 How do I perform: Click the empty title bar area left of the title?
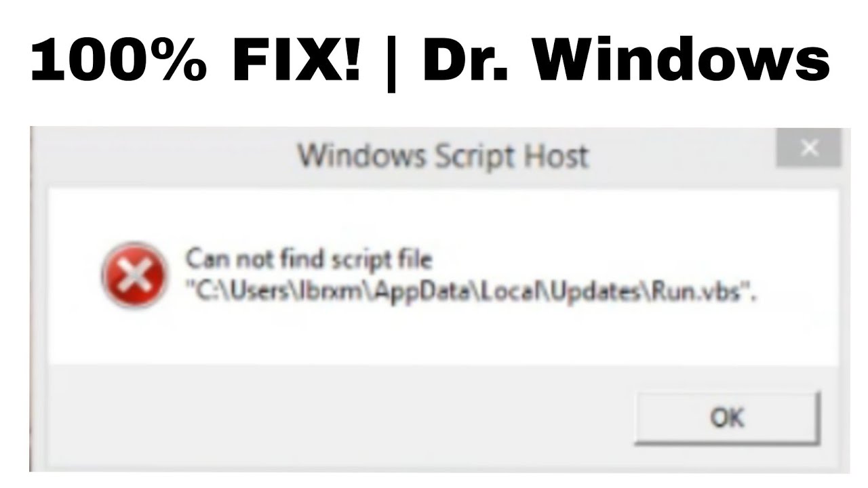point(163,156)
